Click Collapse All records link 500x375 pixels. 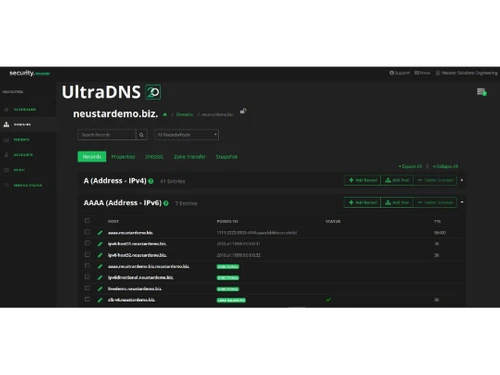[445, 166]
